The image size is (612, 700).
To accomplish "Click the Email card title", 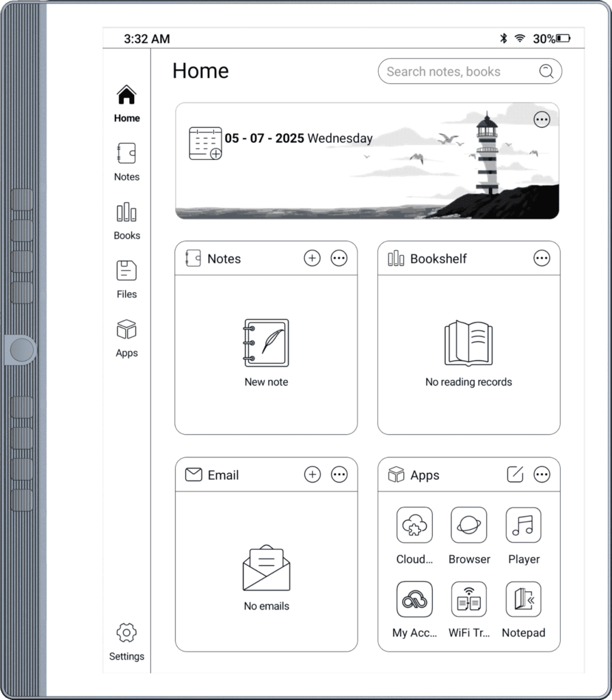I will click(223, 475).
